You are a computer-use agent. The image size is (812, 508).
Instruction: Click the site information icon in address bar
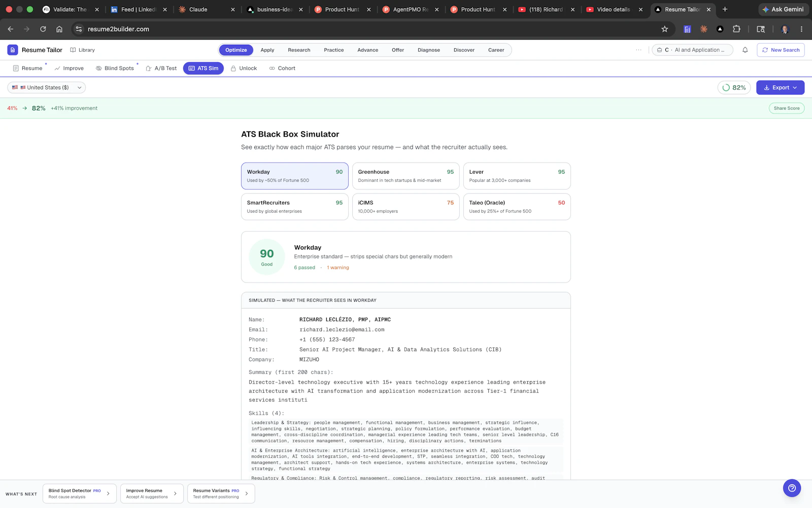[79, 29]
